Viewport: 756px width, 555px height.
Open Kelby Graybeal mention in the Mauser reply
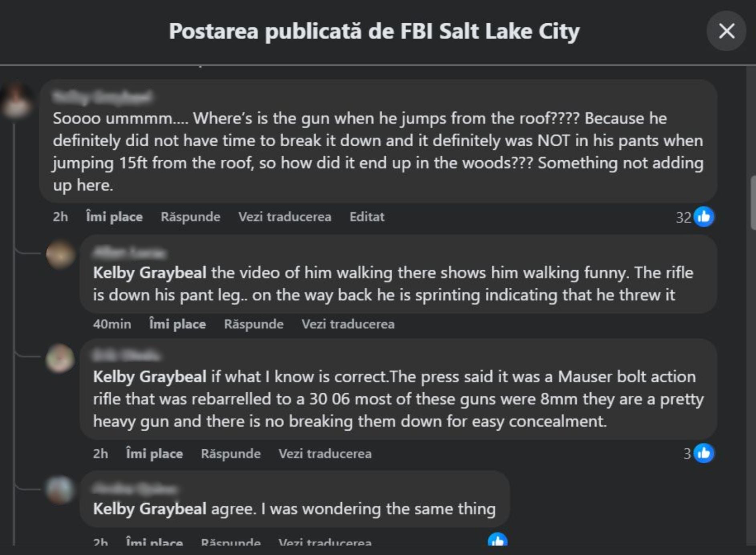point(150,377)
